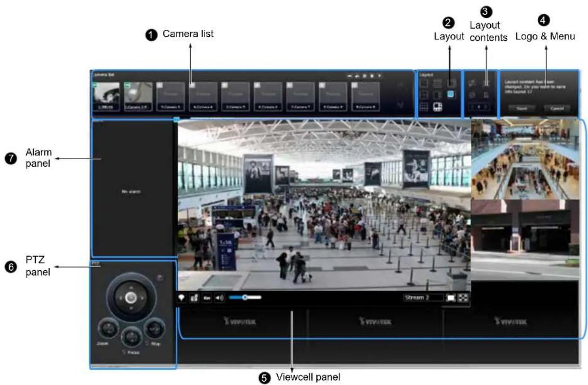Click the Zoom dial in PTZ panel
The height and width of the screenshot is (385, 588).
pyautogui.click(x=109, y=328)
